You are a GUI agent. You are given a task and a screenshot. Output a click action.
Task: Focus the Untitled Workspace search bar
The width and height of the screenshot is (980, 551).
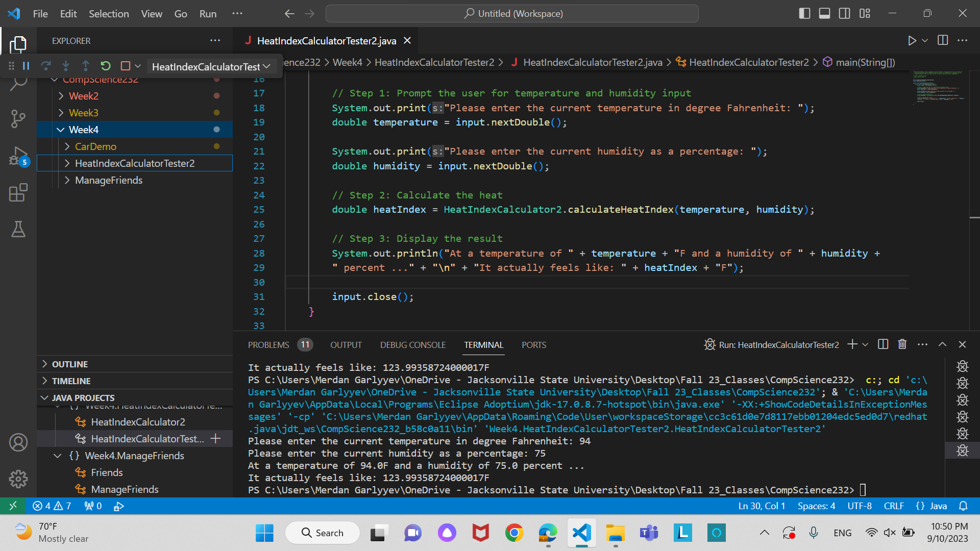pyautogui.click(x=512, y=13)
